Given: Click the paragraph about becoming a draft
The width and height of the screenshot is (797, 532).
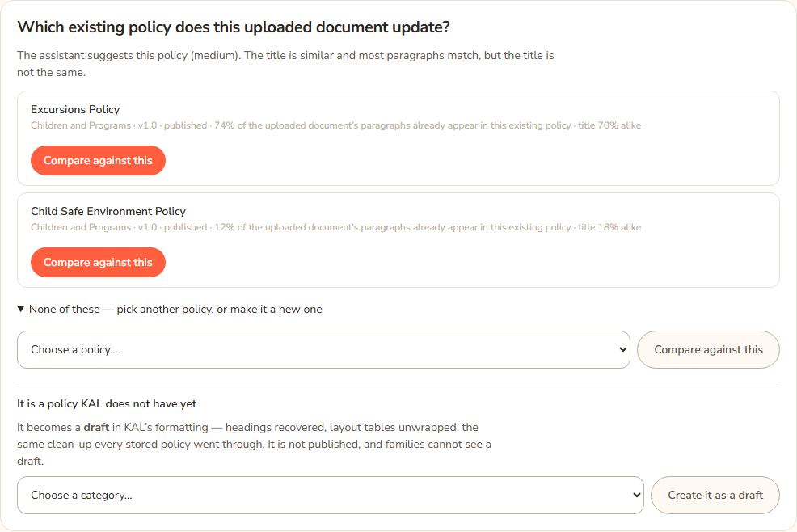Looking at the screenshot, I should [254, 444].
